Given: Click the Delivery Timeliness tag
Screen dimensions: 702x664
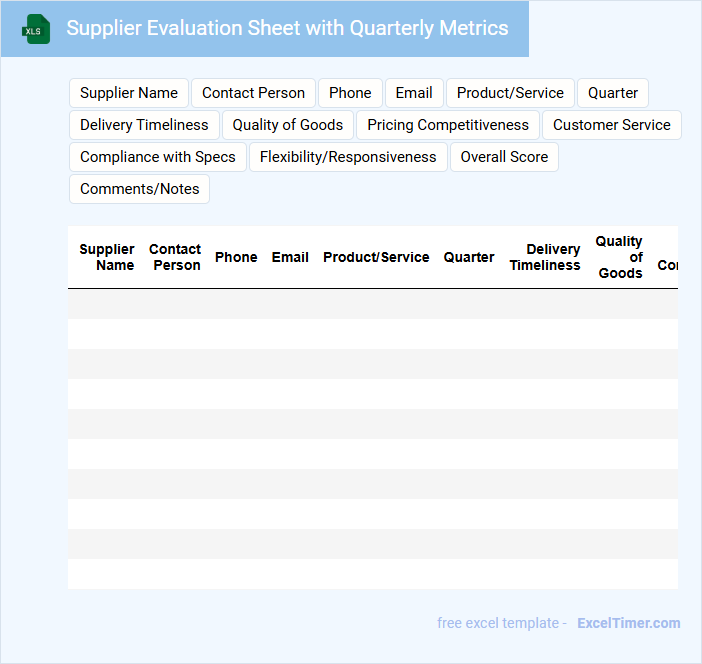Looking at the screenshot, I should click(x=144, y=125).
